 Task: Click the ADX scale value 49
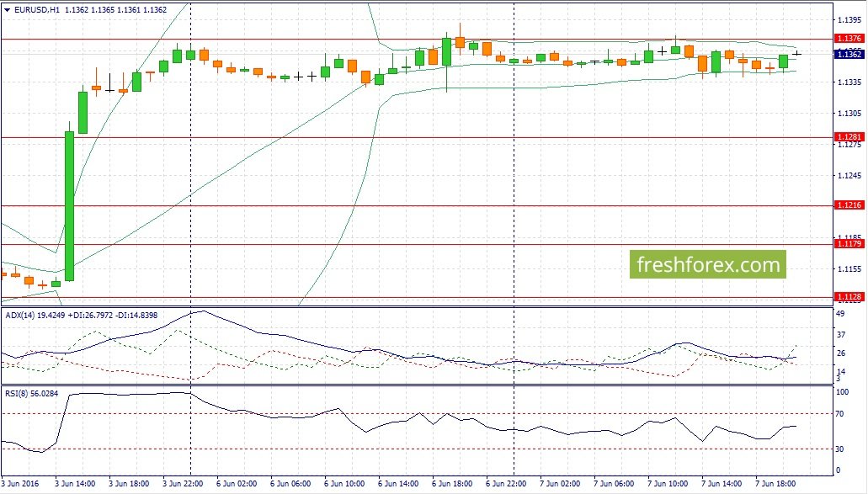click(840, 314)
